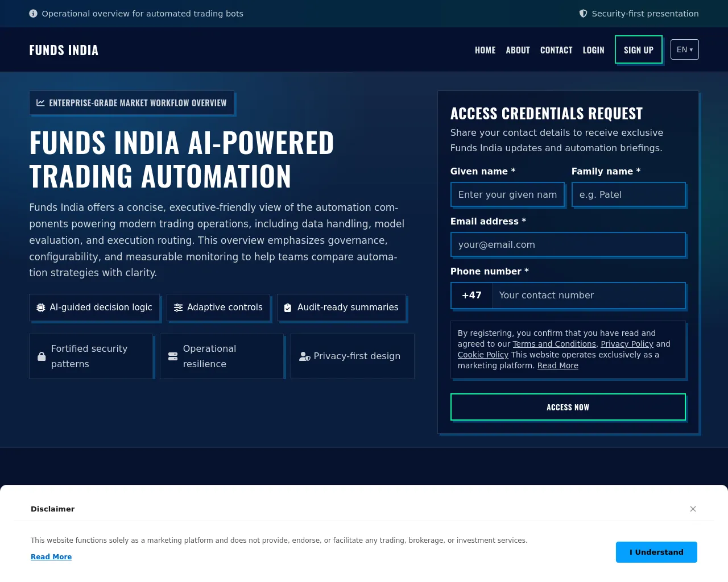
Task: Click the chart icon in the Enterprise-grade badge
Action: pos(40,103)
